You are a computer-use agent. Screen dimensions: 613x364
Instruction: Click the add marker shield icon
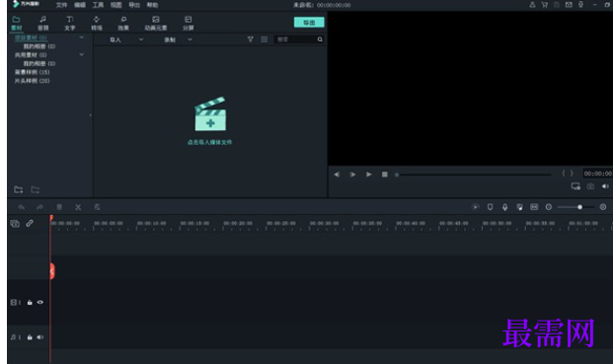[490, 207]
